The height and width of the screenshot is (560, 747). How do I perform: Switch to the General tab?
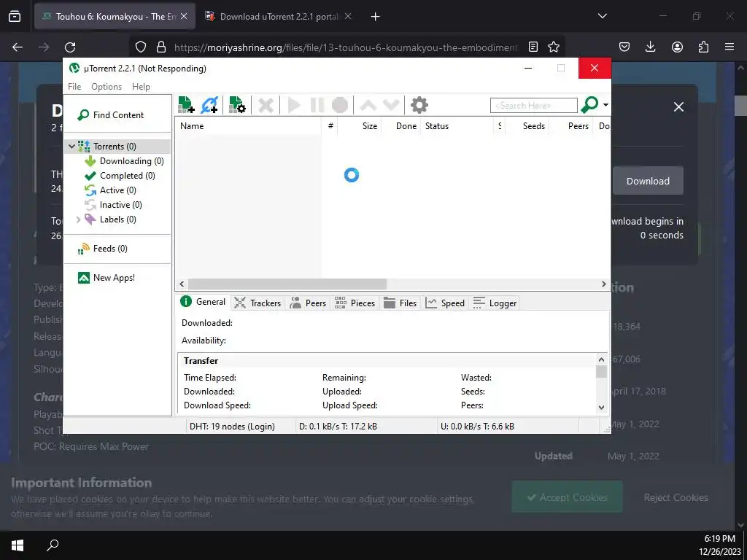(x=204, y=302)
